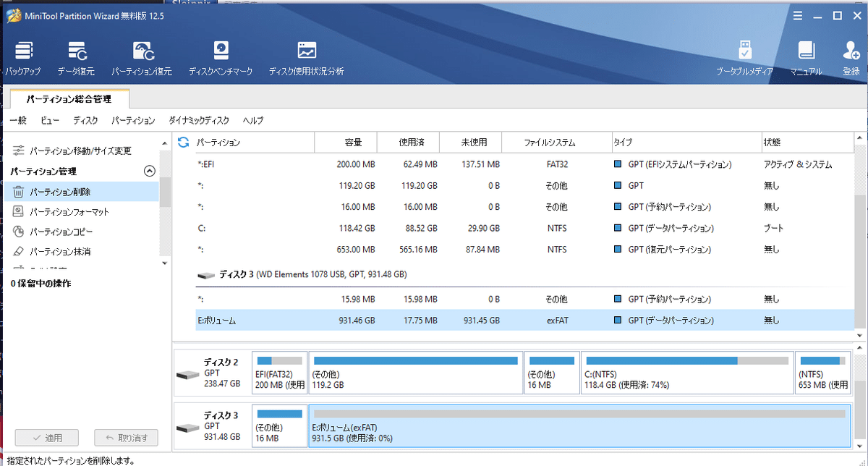Image resolution: width=868 pixels, height=466 pixels.
Task: Open the hamburger menu in title bar
Action: [797, 15]
